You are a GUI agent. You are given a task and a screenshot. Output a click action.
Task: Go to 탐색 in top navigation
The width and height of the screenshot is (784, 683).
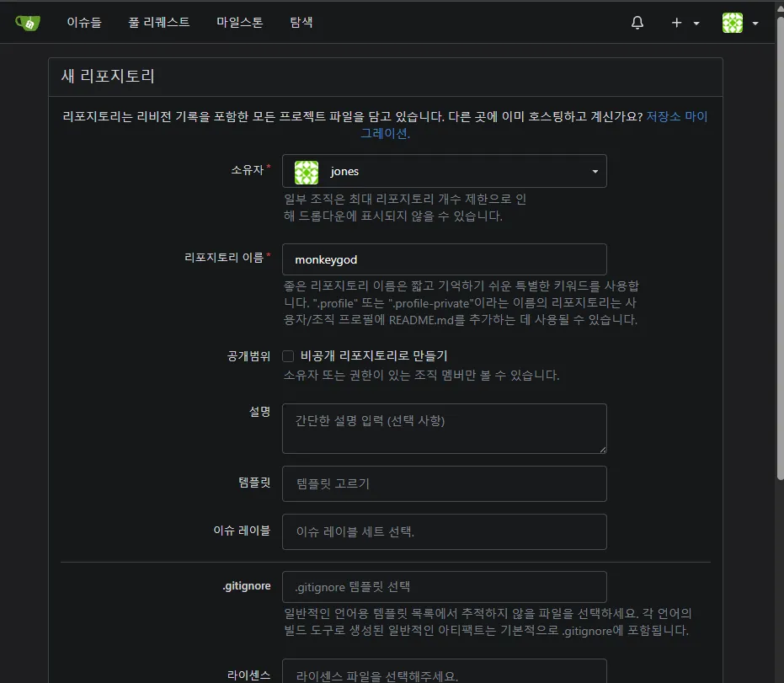pos(301,23)
